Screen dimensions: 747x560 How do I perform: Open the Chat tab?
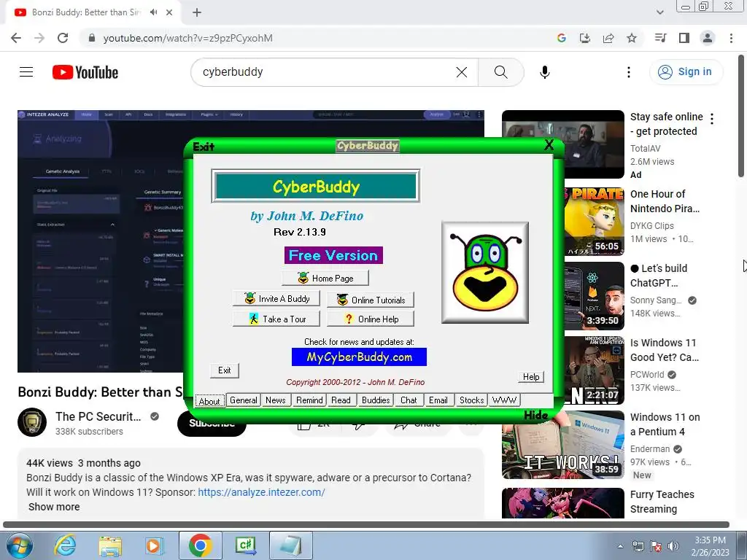[409, 400]
